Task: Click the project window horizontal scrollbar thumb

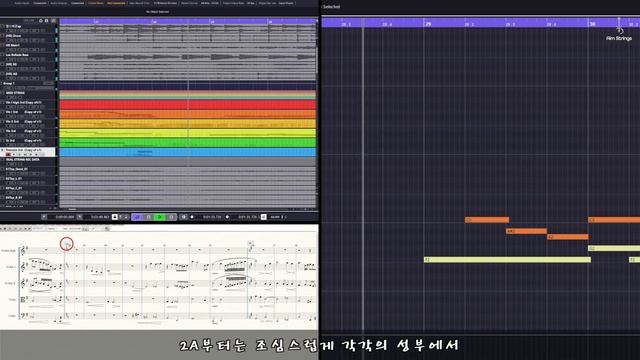Action: point(72,209)
